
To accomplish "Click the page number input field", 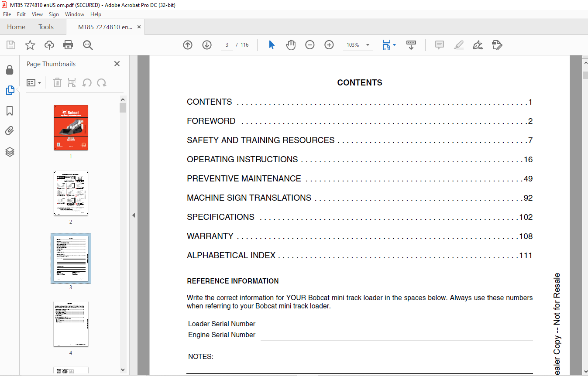I will tap(227, 45).
